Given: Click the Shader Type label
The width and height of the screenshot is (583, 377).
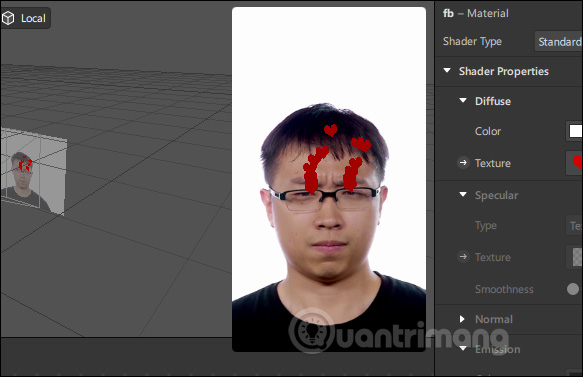Looking at the screenshot, I should 472,41.
